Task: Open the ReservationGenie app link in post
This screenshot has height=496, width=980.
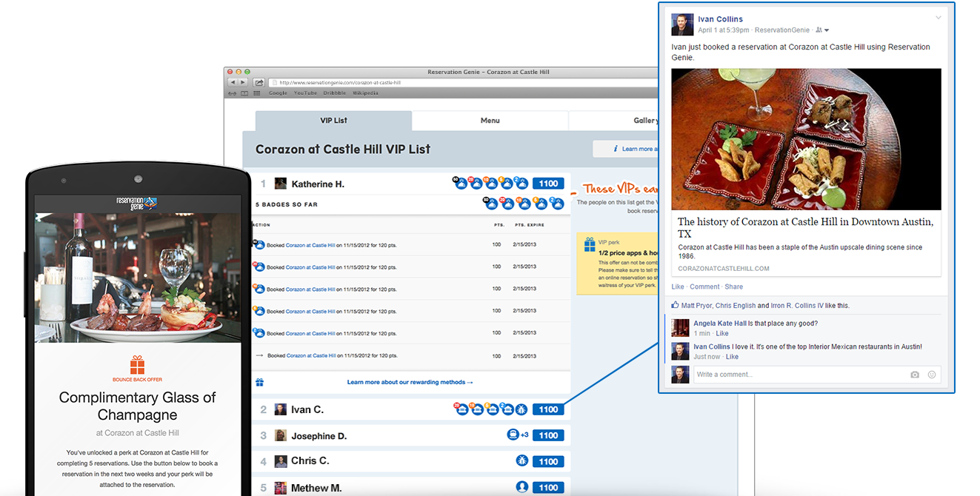Action: coord(781,30)
